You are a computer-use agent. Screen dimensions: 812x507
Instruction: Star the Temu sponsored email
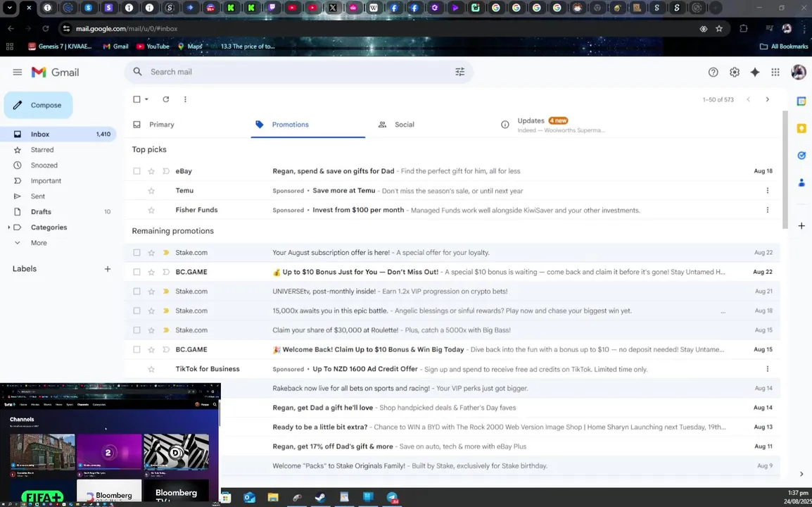tap(151, 191)
